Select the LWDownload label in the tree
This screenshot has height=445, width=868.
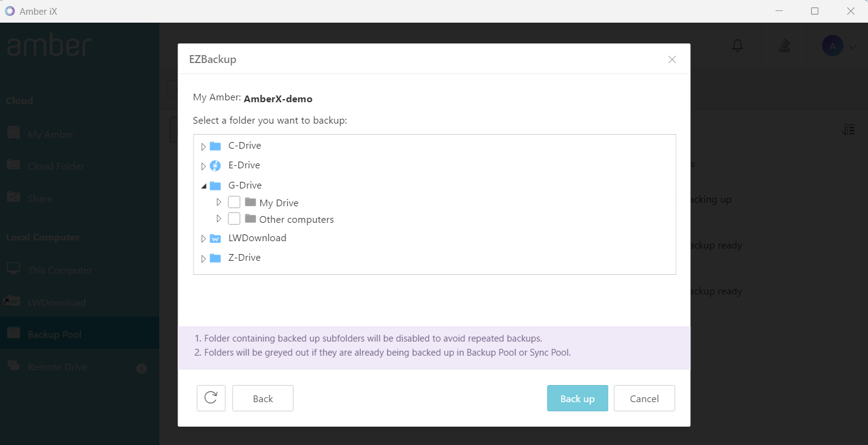(257, 237)
